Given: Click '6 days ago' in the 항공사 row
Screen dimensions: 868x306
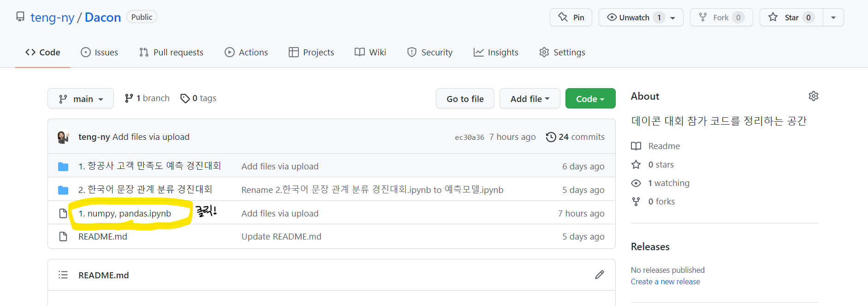Looking at the screenshot, I should click(583, 167).
